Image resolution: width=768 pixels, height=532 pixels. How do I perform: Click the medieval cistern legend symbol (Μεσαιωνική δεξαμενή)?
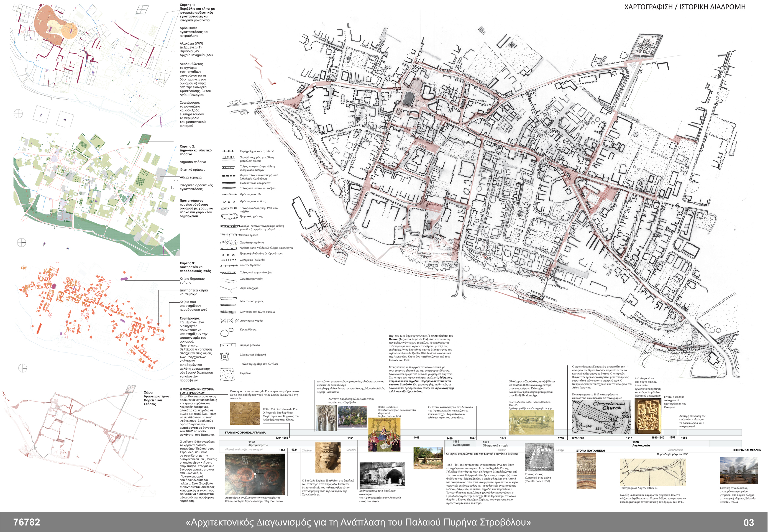(225, 357)
